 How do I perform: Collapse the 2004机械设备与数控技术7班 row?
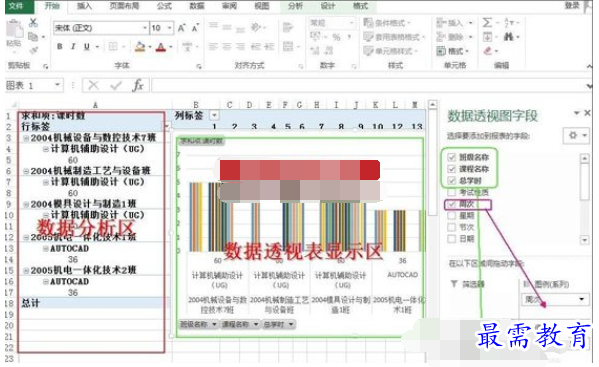[x=26, y=138]
